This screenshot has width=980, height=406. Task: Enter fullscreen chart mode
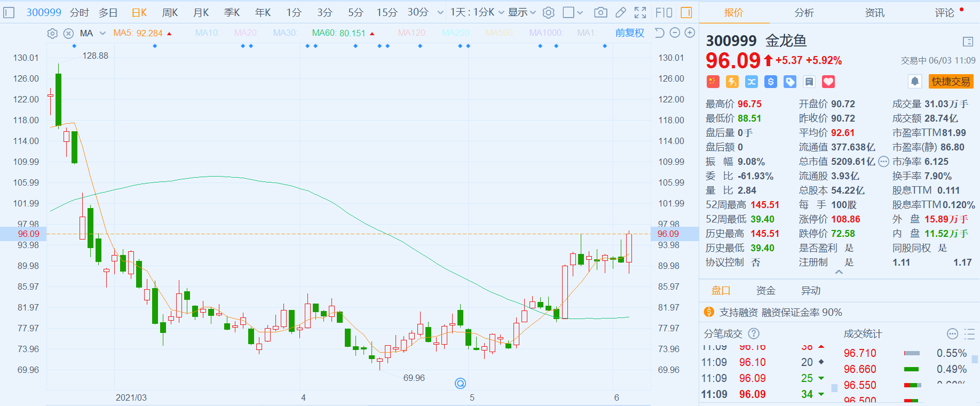pos(641,12)
